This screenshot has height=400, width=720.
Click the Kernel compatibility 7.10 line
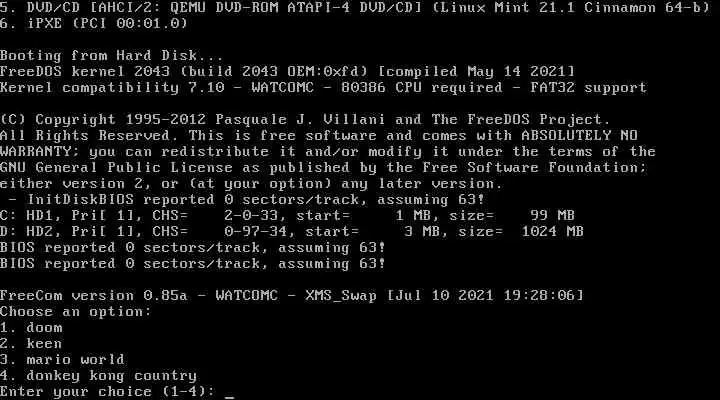coord(323,88)
